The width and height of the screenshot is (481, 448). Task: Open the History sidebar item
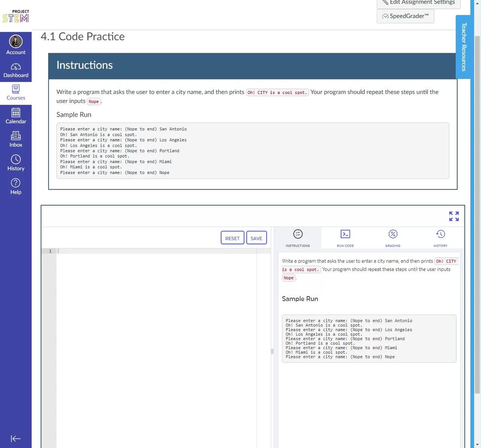[x=16, y=163]
